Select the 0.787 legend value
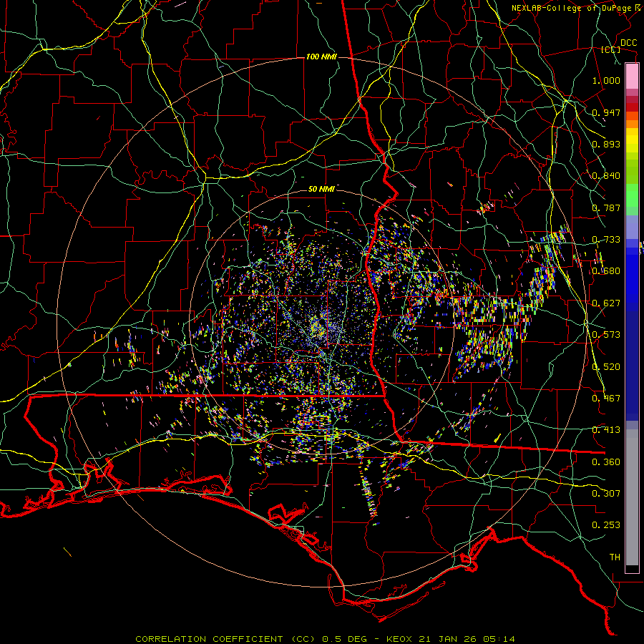Screen dimensions: 644x644 click(x=606, y=208)
